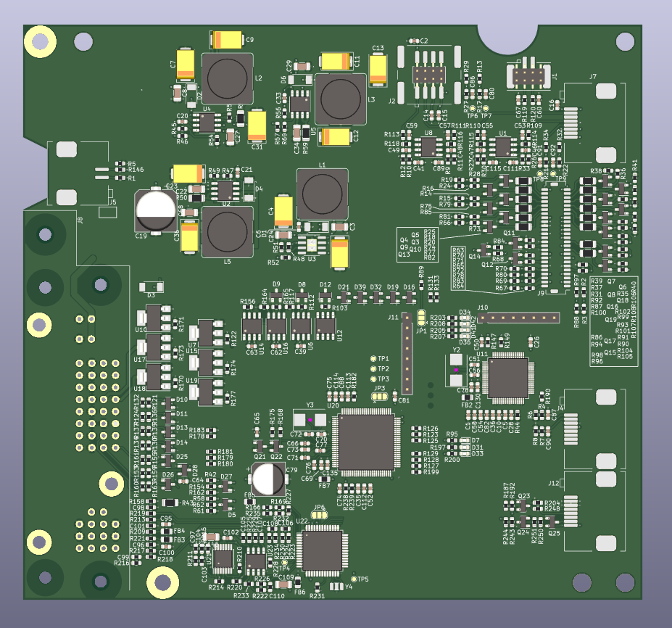Click the J2 pin header connector
Screen dimensions: 672x628
click(x=428, y=75)
